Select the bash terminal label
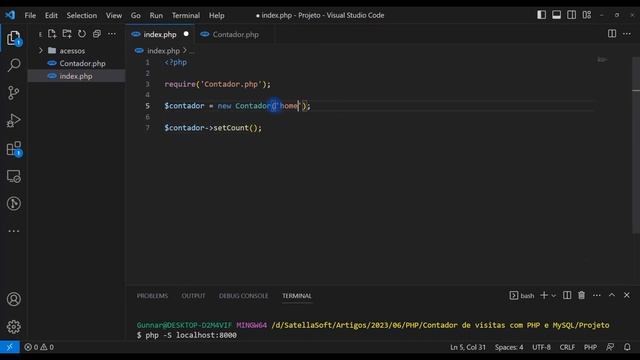The height and width of the screenshot is (360, 640). point(522,295)
